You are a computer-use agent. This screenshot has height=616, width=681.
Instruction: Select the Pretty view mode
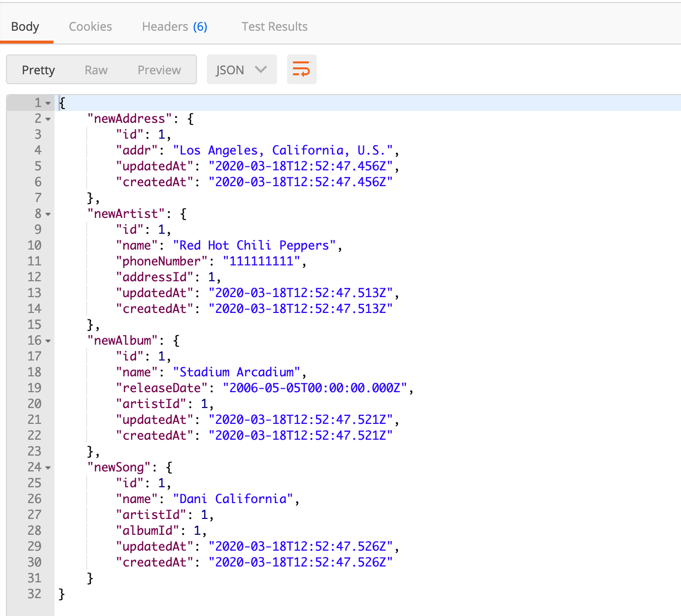38,70
